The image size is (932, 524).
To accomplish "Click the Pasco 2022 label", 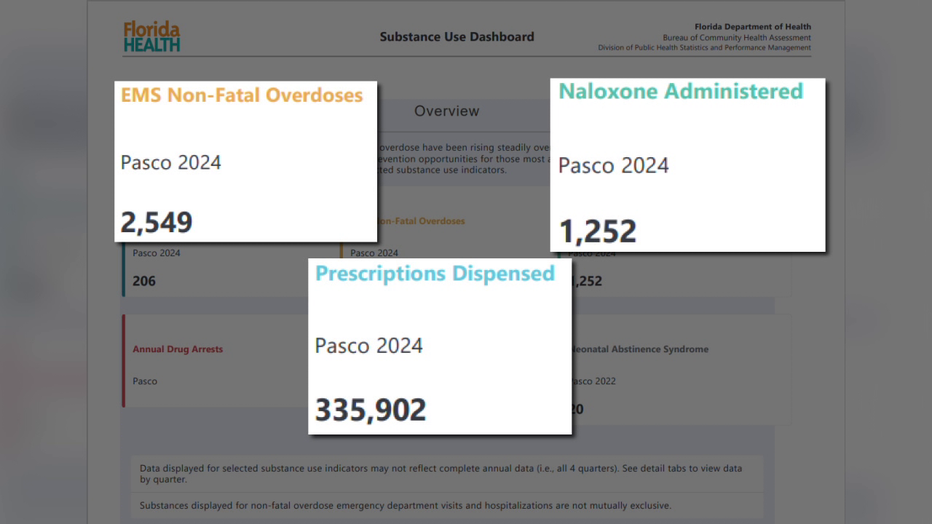I will click(x=592, y=381).
